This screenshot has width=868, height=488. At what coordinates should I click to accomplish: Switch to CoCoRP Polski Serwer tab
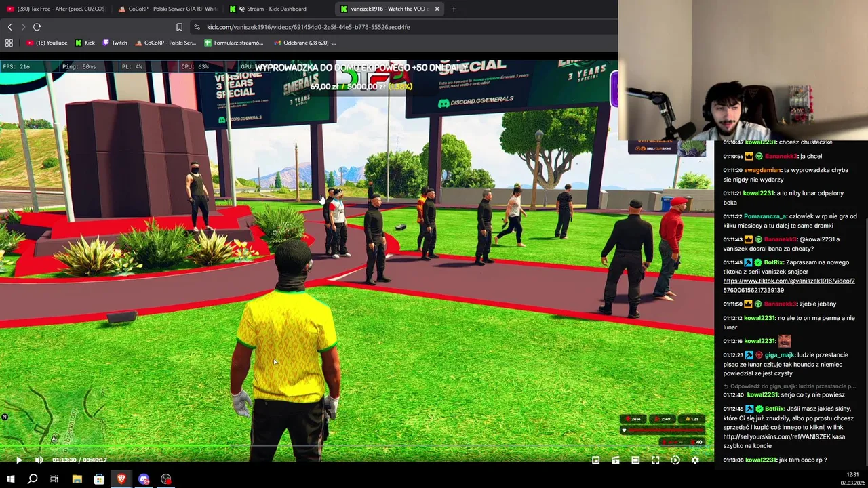coord(167,9)
